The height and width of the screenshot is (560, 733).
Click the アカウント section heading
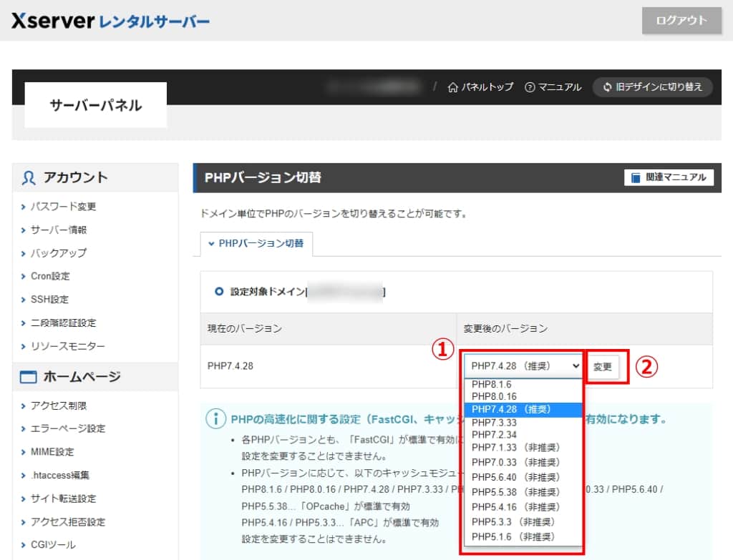(x=75, y=178)
